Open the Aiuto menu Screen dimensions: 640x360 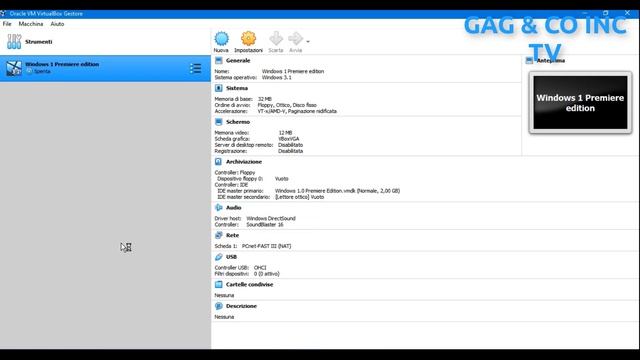click(x=57, y=24)
